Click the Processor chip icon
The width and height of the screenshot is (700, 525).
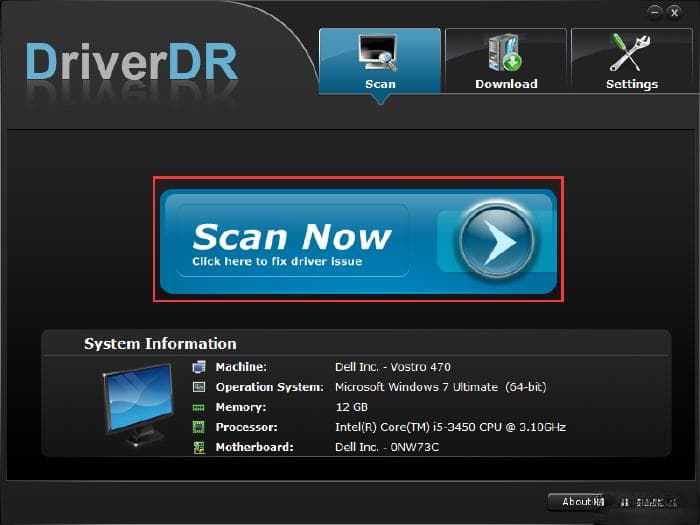(x=199, y=427)
